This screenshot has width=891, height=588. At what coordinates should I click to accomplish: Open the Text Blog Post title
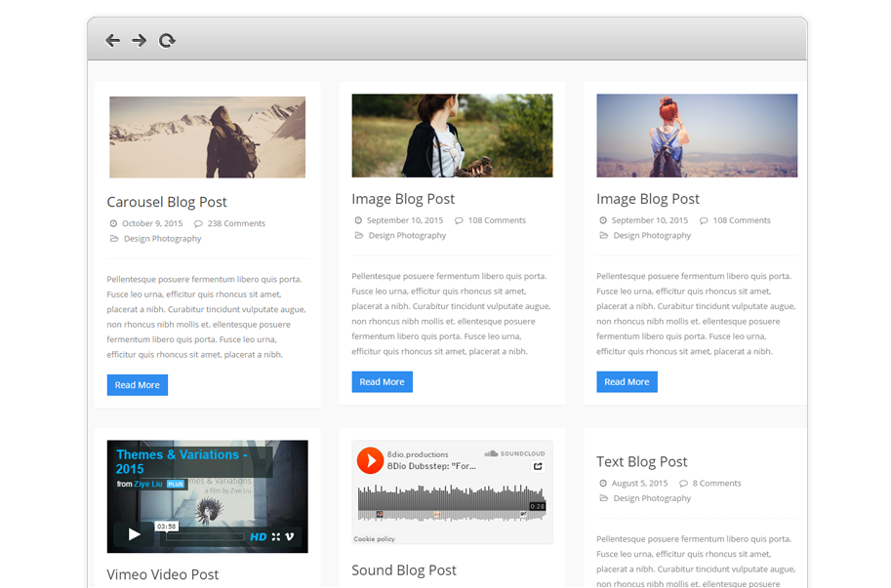point(641,461)
